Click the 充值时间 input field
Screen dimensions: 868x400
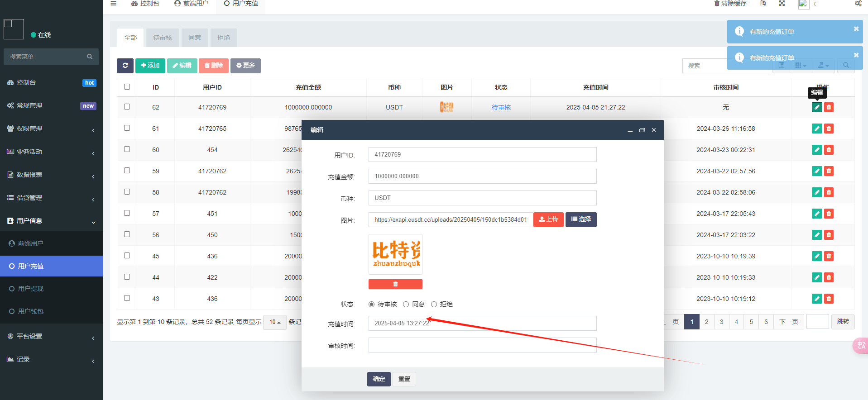pos(482,324)
